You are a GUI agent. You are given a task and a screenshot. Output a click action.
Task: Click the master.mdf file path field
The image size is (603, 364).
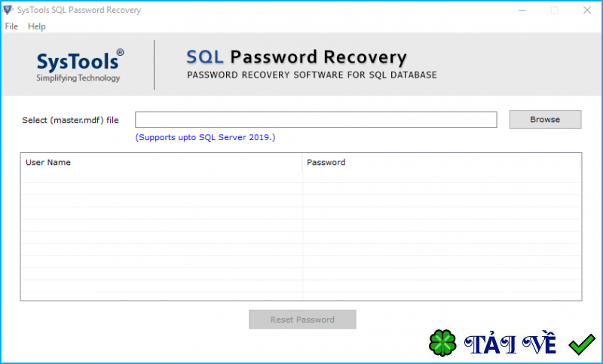click(316, 120)
